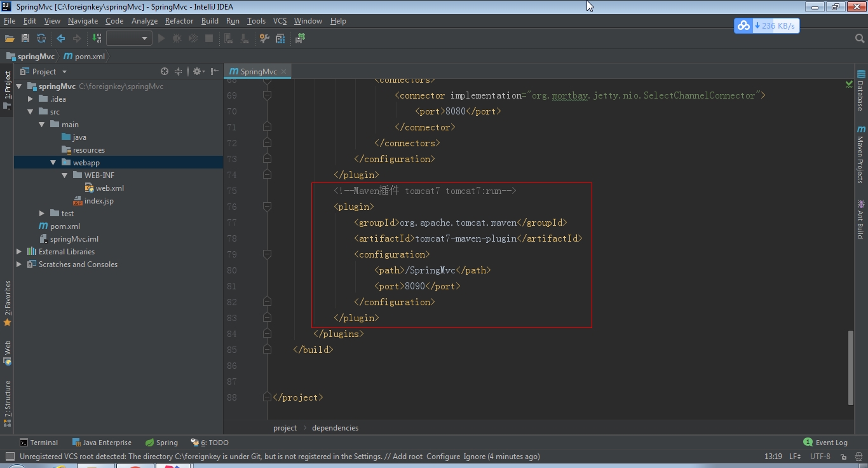The image size is (868, 468).
Task: Click the Build Project icon with green arrow
Action: 97,38
